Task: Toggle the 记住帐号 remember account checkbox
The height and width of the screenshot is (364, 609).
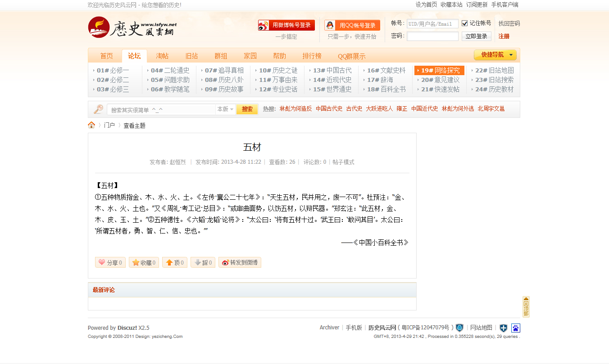Action: [465, 23]
